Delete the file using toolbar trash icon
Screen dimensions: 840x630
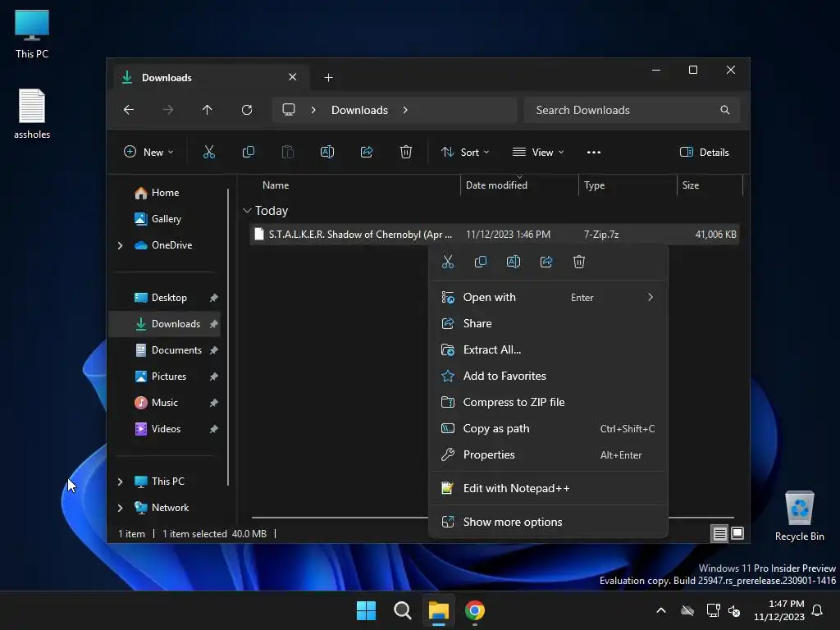coord(406,152)
